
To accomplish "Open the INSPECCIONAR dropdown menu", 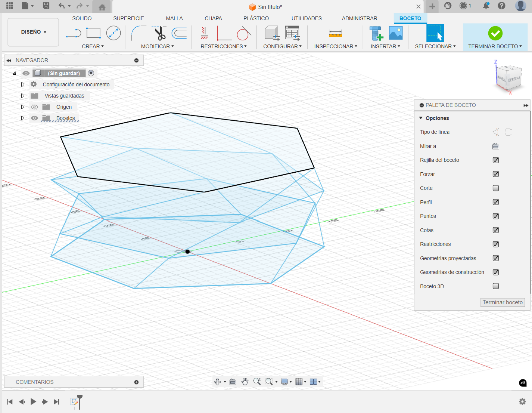I will (336, 46).
